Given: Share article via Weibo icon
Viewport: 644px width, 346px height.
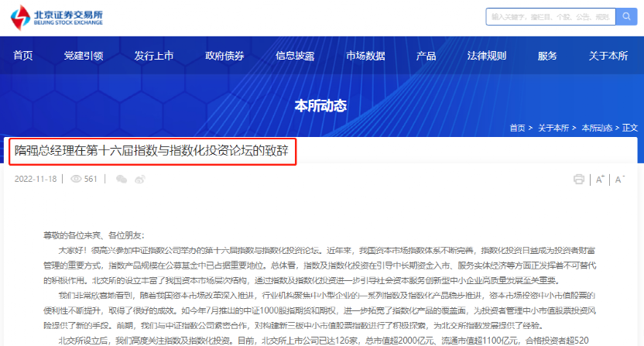Looking at the screenshot, I should 140,179.
